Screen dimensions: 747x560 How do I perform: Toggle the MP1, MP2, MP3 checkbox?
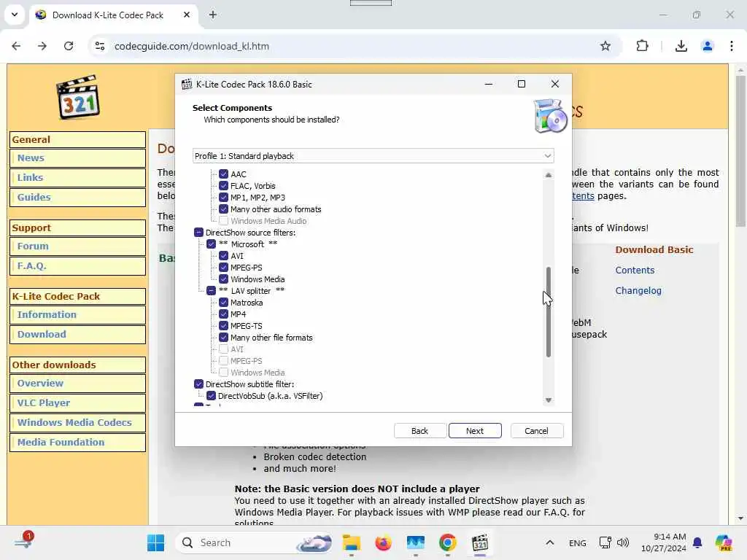(x=223, y=198)
